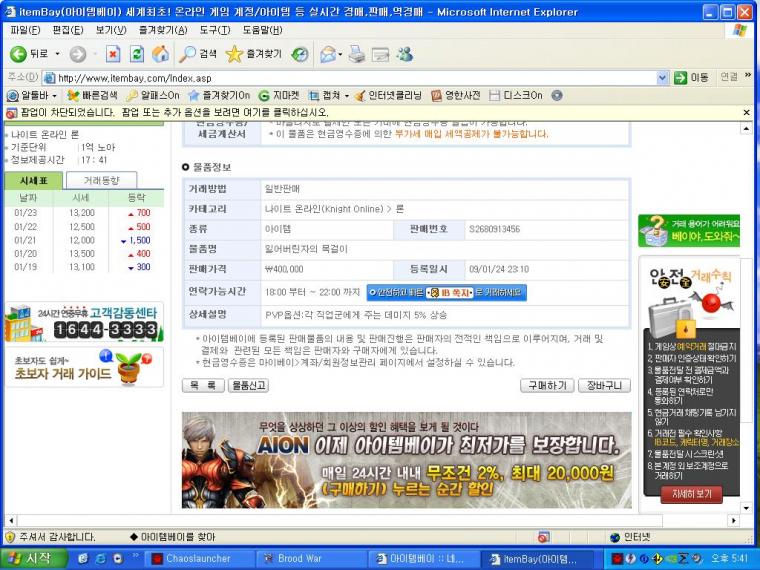The image size is (760, 570).
Task: Click the AION discount advertisement banner
Action: (x=407, y=460)
